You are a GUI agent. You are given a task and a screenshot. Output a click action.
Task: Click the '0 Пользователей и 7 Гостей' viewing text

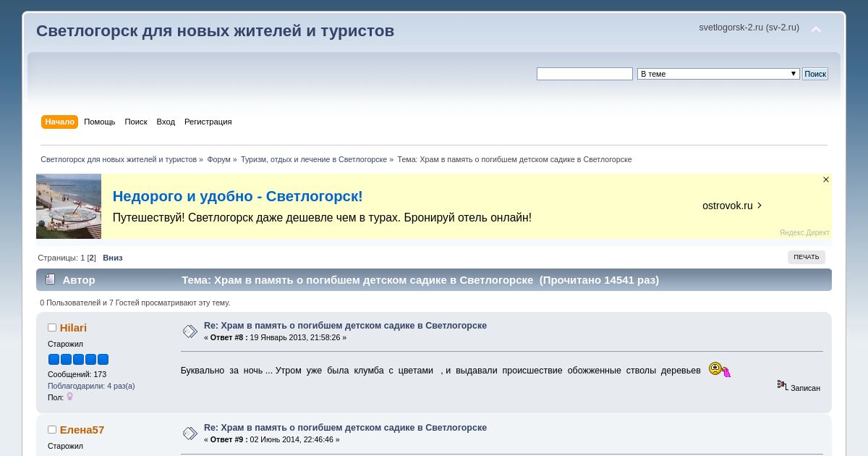point(135,303)
